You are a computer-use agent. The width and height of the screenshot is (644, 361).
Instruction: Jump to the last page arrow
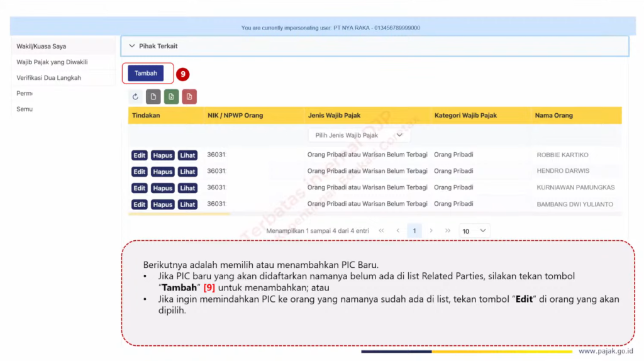point(448,231)
